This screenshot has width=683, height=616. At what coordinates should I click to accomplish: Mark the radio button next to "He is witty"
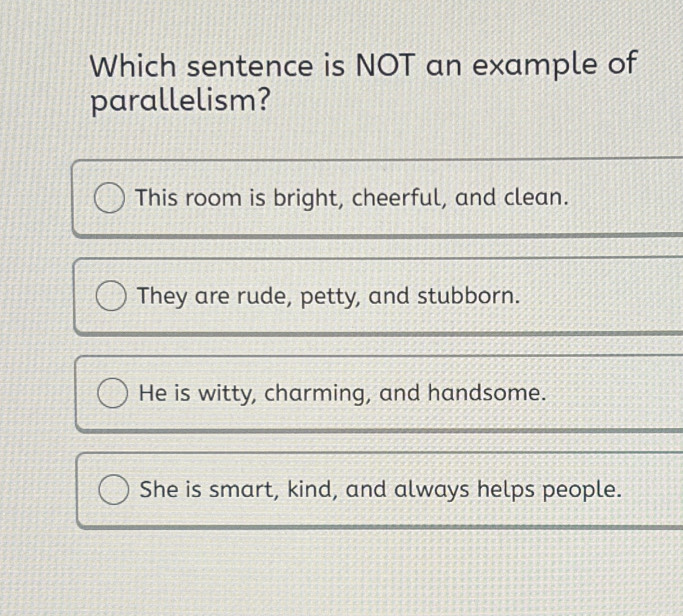click(x=113, y=394)
